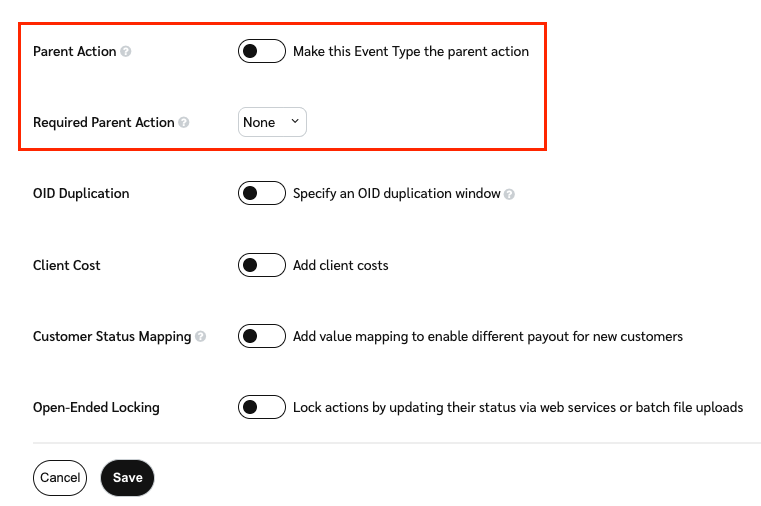Click the 'Lock actions by updating their status' text
The image size is (761, 506).
517,407
